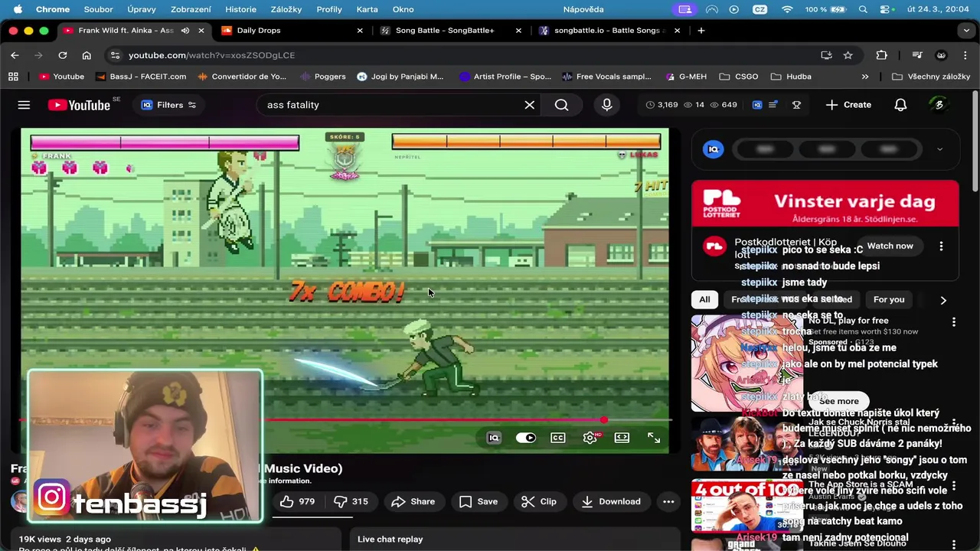Screen dimensions: 980x551
Task: Clear the 'ass fatality' search text with X
Action: click(x=529, y=105)
